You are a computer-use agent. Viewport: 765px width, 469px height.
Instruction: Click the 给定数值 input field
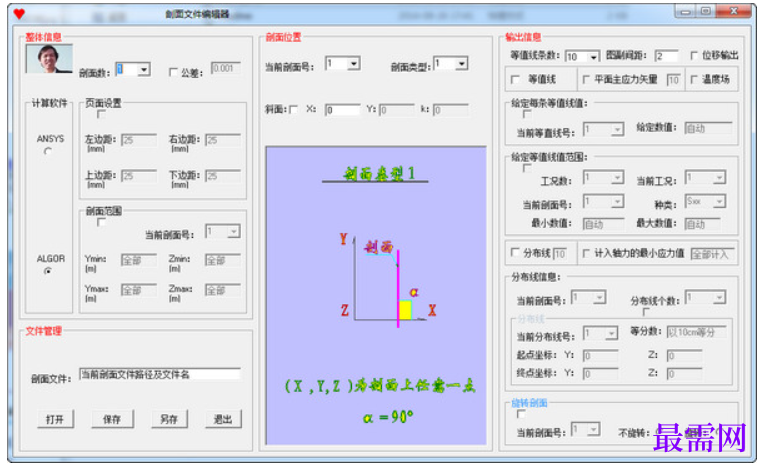point(708,129)
